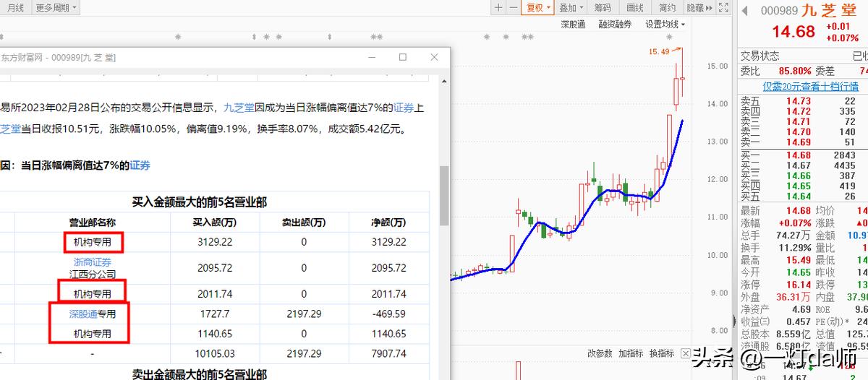The height and width of the screenshot is (380, 868).
Task: Click the 总股本 8.559亿 value
Action: pos(793,334)
